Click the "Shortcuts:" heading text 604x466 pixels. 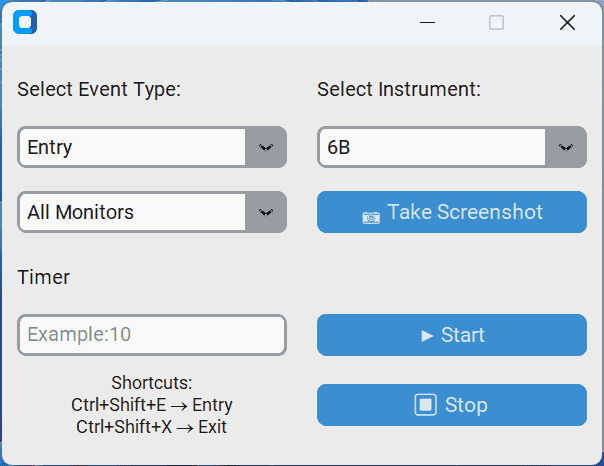click(x=152, y=383)
